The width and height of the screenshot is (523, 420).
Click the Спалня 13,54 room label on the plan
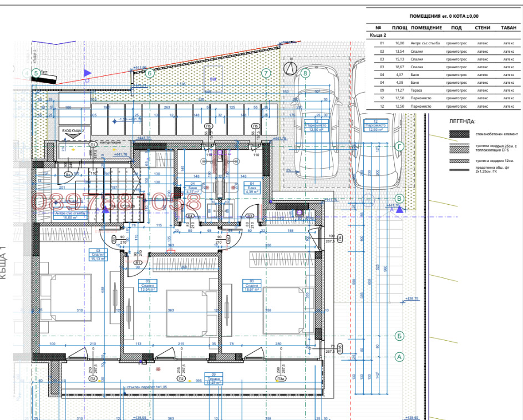click(148, 286)
